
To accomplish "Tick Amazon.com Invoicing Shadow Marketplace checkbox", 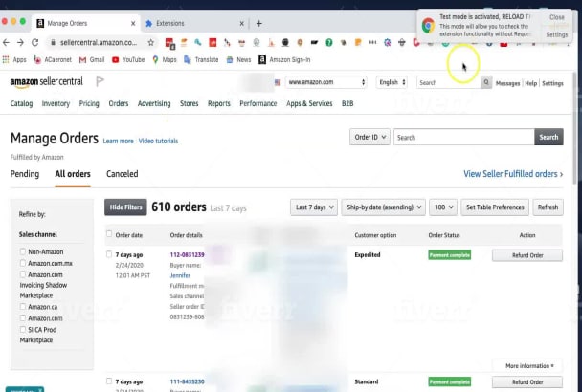I will tap(23, 274).
